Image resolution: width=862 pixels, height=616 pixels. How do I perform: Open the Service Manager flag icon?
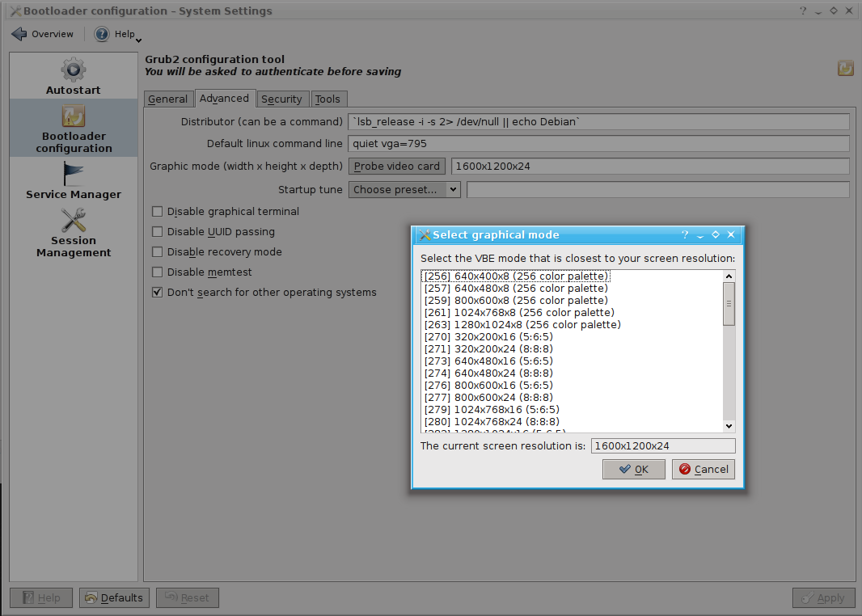click(73, 174)
